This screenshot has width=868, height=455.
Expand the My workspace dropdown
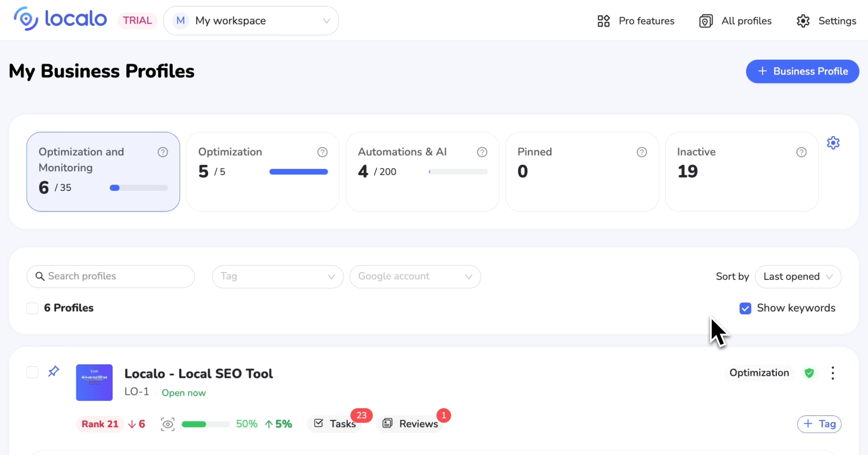point(251,21)
